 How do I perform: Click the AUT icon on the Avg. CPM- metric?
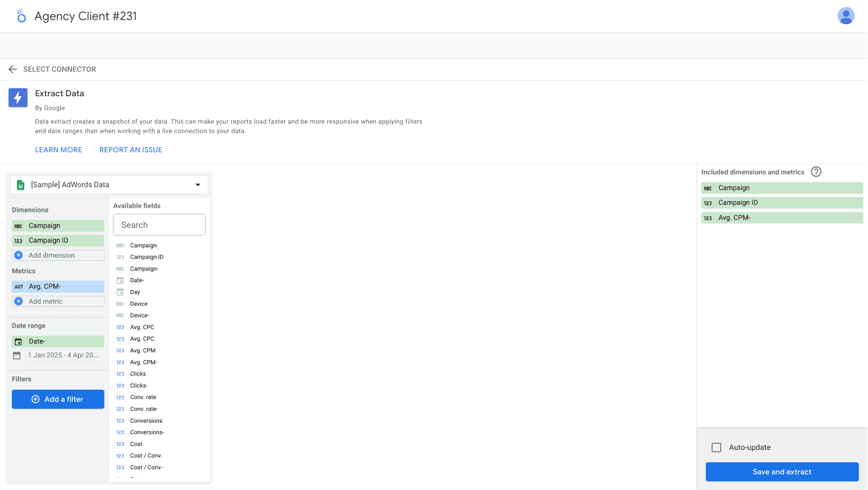18,286
